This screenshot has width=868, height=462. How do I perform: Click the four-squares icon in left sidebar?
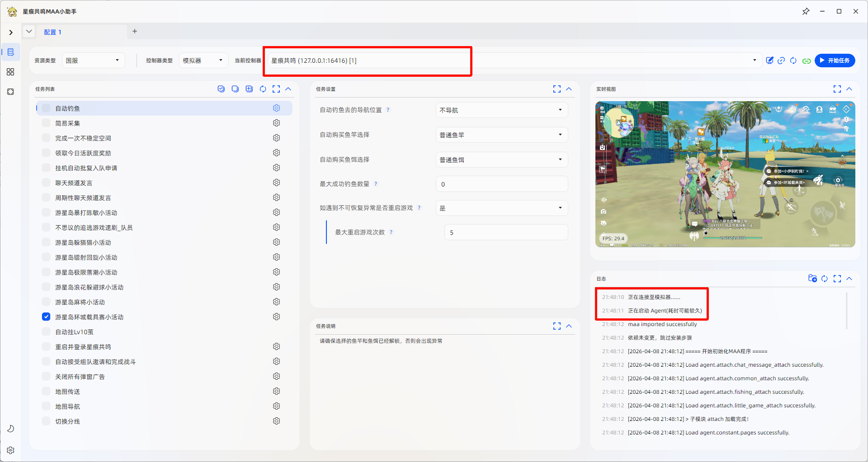(x=11, y=72)
